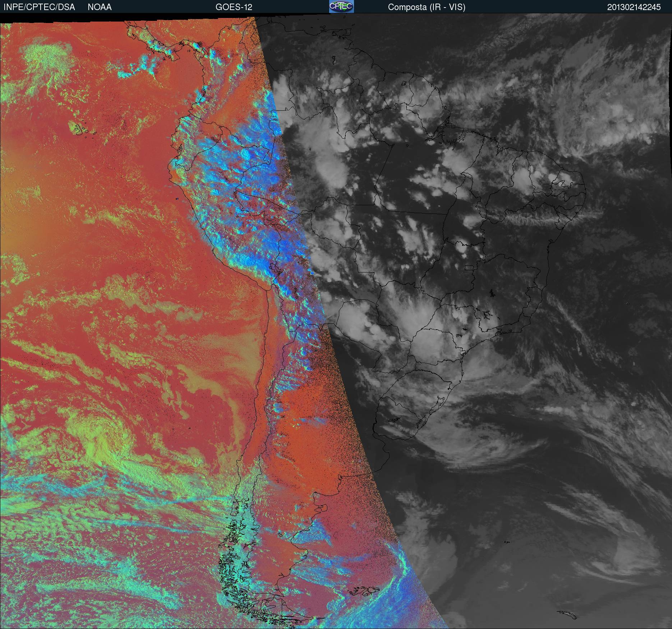Select the GOES-12 satellite label
Image resolution: width=672 pixels, height=629 pixels.
click(234, 7)
